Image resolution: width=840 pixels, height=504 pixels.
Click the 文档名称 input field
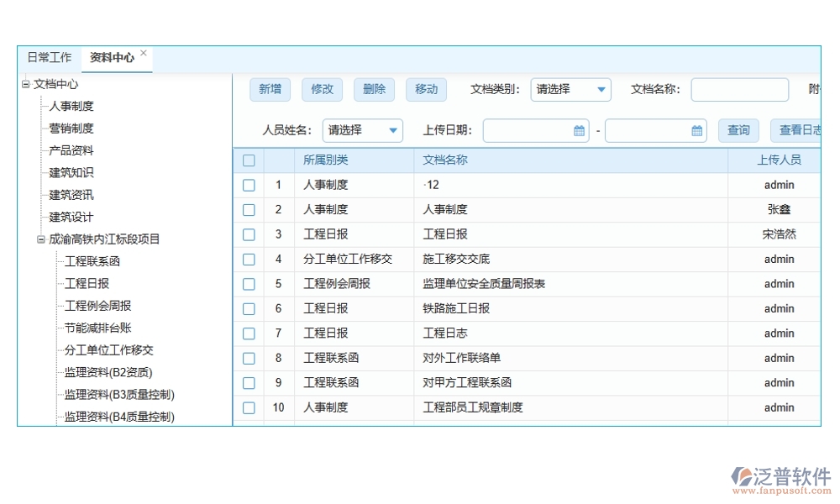point(739,89)
